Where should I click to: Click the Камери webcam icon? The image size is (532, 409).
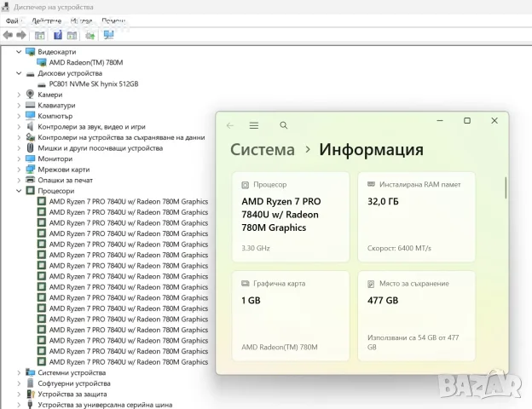click(x=30, y=95)
